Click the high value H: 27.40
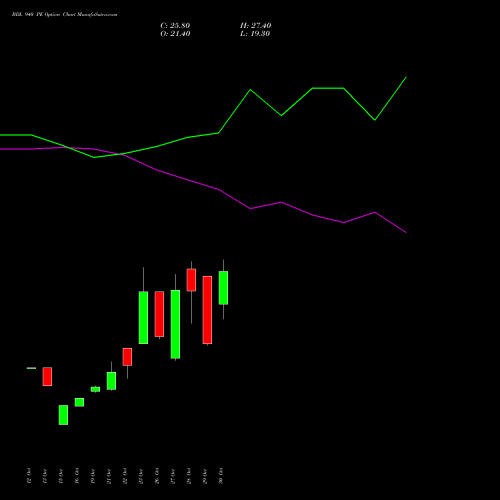Image resolution: width=500 pixels, height=500 pixels. [256, 26]
